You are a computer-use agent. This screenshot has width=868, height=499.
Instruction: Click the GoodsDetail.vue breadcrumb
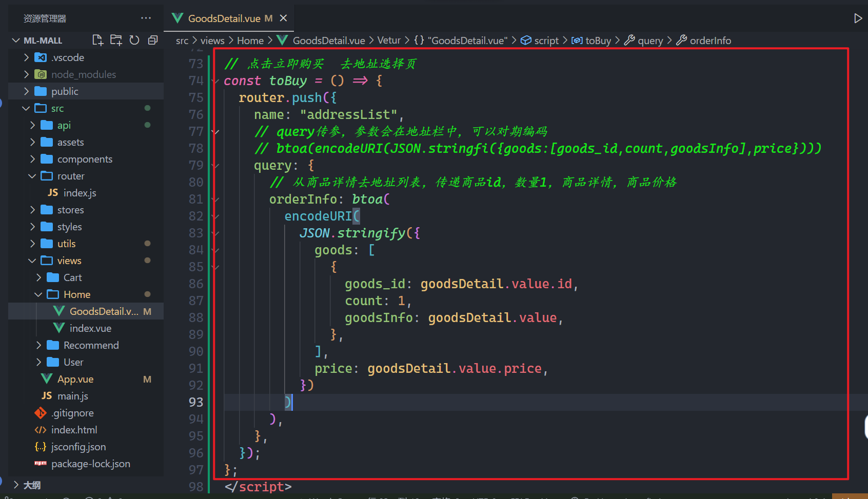pyautogui.click(x=329, y=41)
